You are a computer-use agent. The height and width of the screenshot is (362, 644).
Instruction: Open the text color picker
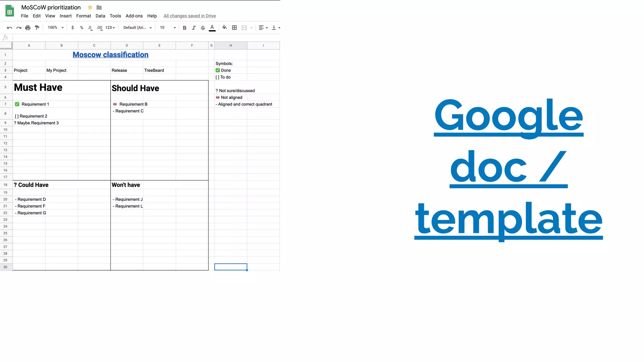coord(212,28)
